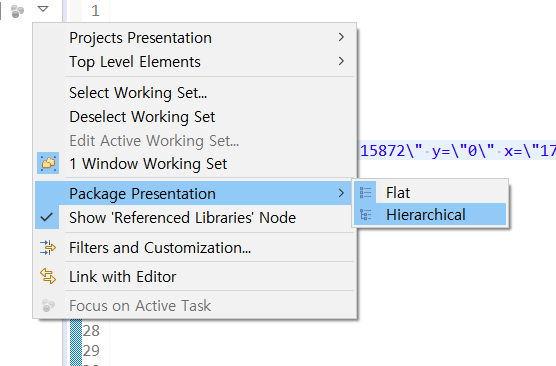Select 1 Window Working Set entry
Image resolution: width=556 pixels, height=366 pixels.
tap(194, 163)
